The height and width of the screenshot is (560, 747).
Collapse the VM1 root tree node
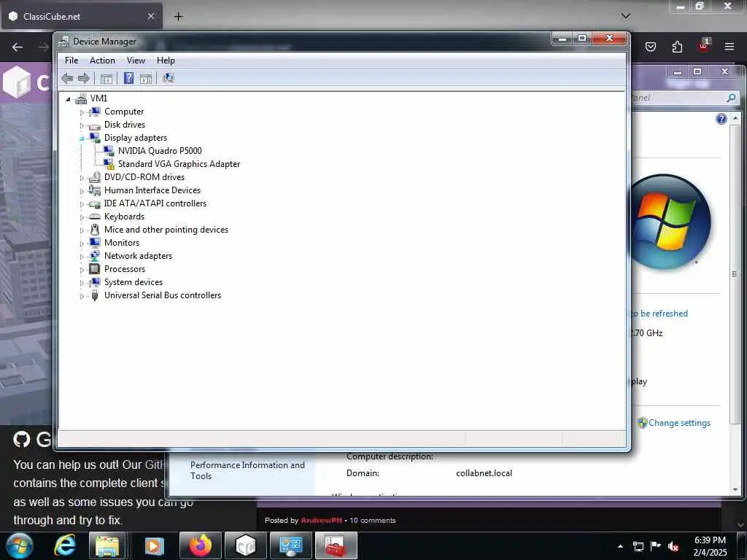68,99
